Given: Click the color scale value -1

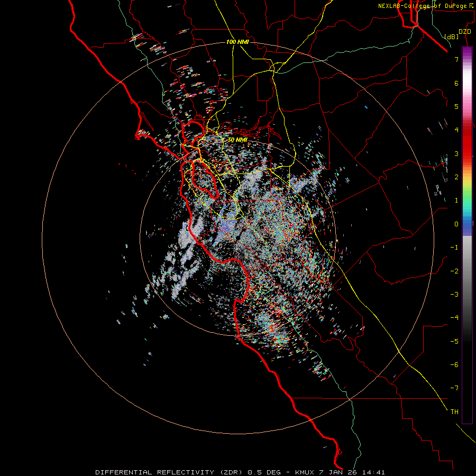Looking at the screenshot, I should (x=454, y=248).
